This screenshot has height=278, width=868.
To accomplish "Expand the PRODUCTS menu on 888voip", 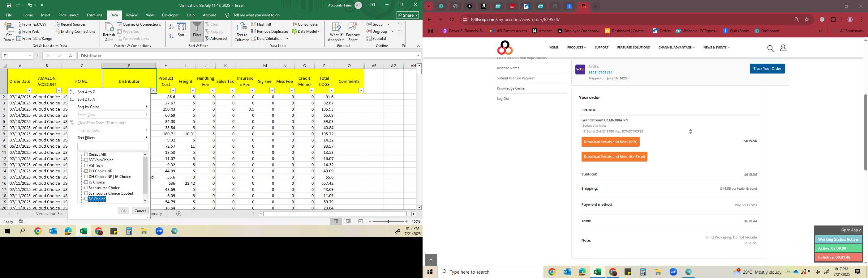I will point(577,48).
